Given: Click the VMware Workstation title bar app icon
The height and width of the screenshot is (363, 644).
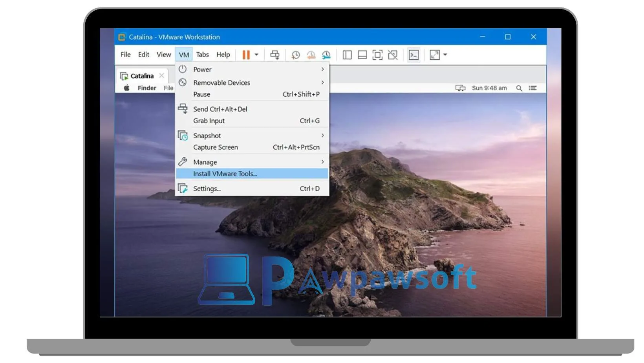Looking at the screenshot, I should [x=122, y=37].
